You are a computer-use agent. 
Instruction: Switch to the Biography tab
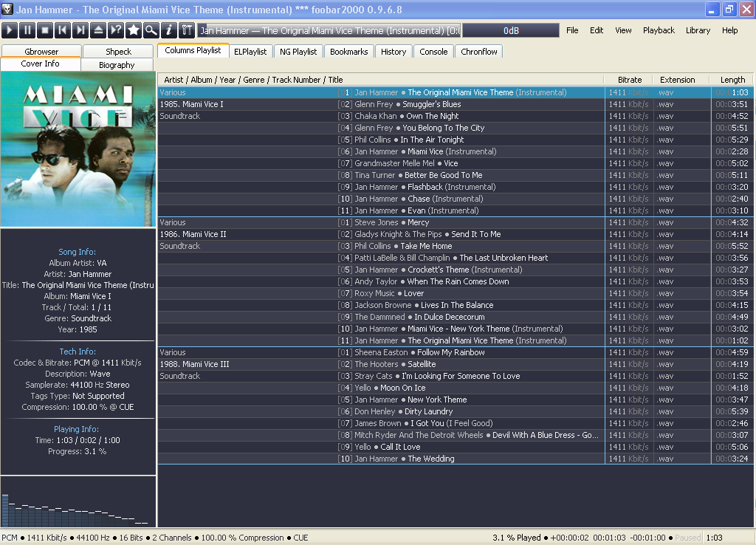pyautogui.click(x=117, y=65)
